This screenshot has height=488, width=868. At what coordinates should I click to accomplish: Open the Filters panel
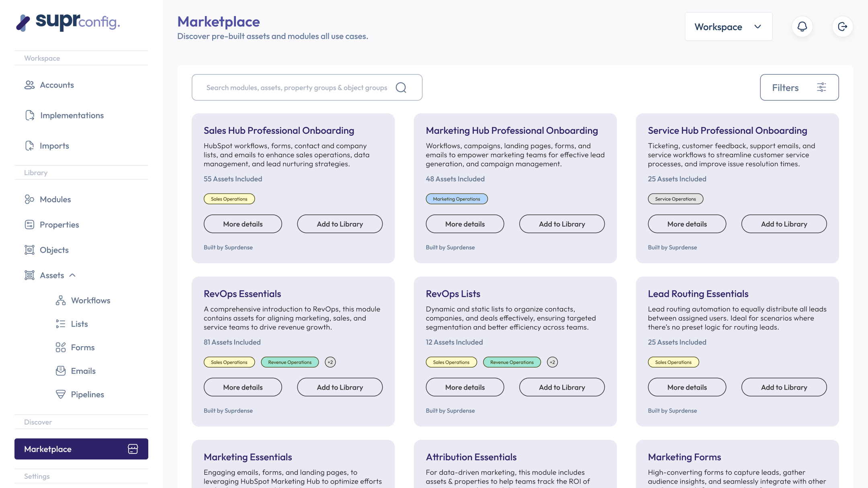pos(799,88)
